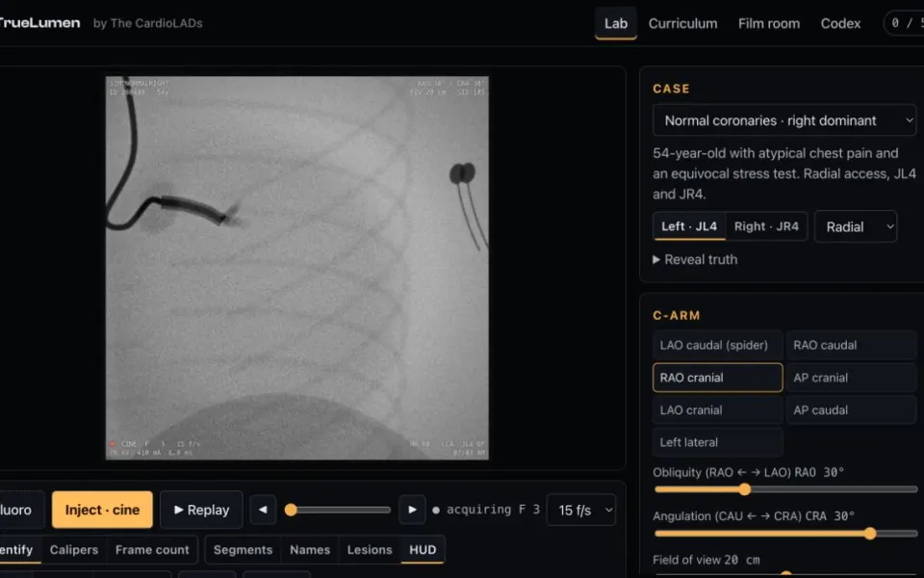
Task: Toggle the Segments overlay
Action: tap(243, 550)
